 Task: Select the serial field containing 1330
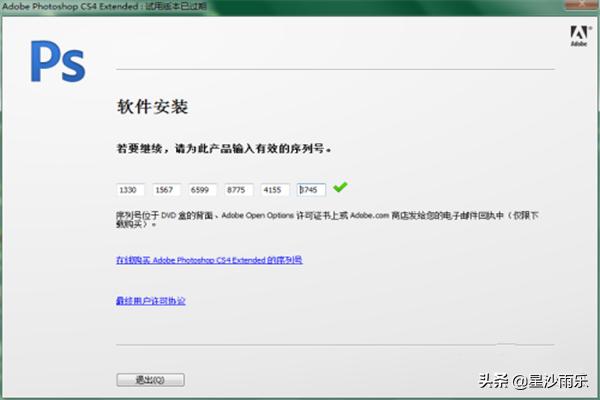pyautogui.click(x=130, y=190)
